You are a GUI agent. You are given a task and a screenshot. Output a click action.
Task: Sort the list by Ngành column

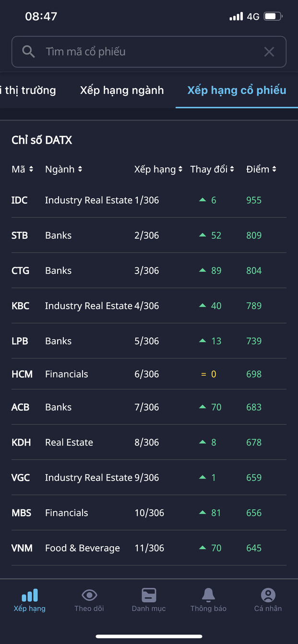[63, 169]
